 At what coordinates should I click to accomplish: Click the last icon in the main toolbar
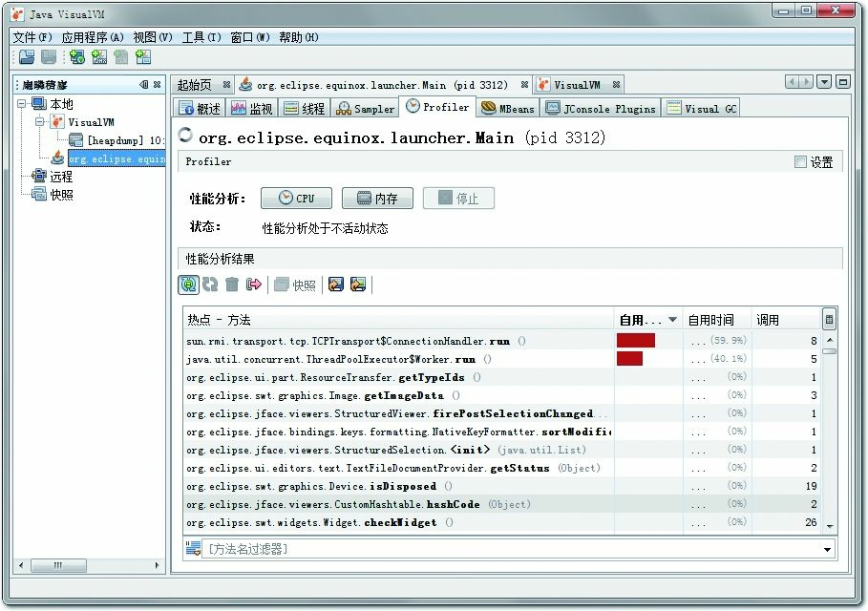click(x=143, y=56)
